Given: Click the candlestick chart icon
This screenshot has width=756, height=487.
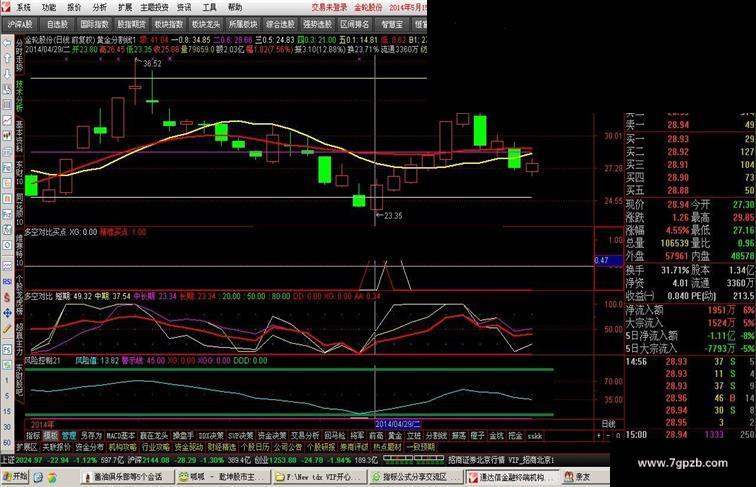Looking at the screenshot, I should (x=7, y=136).
